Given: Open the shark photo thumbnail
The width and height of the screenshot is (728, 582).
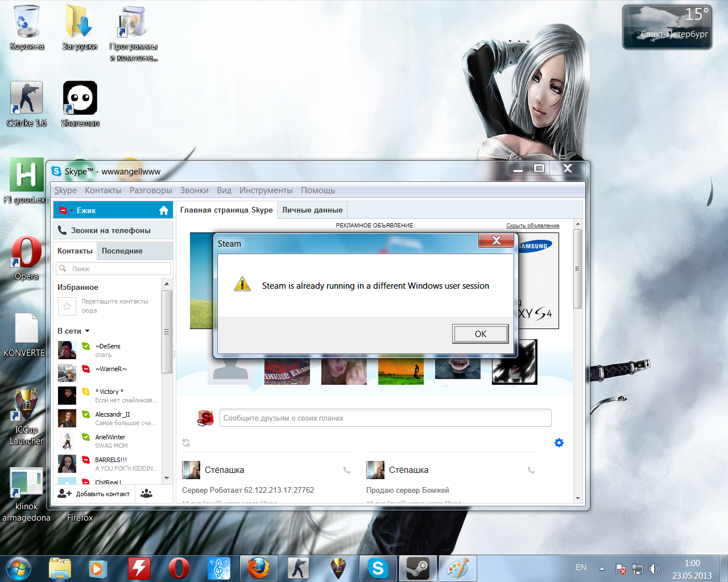Looking at the screenshot, I should click(457, 368).
